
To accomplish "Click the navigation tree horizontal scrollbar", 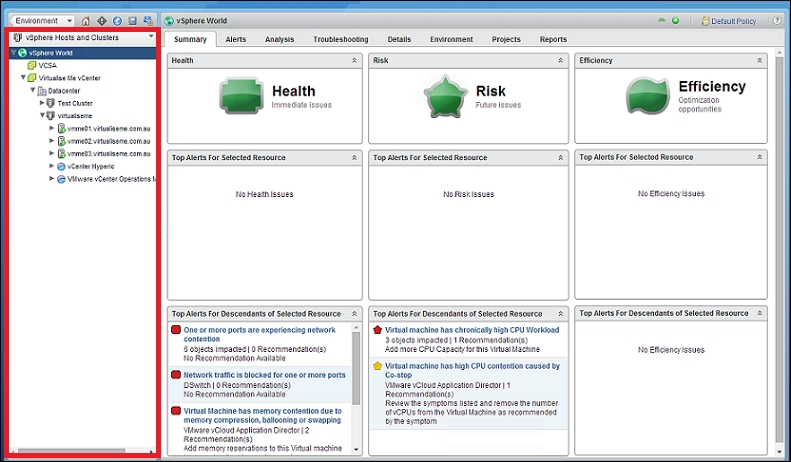I will [72, 450].
